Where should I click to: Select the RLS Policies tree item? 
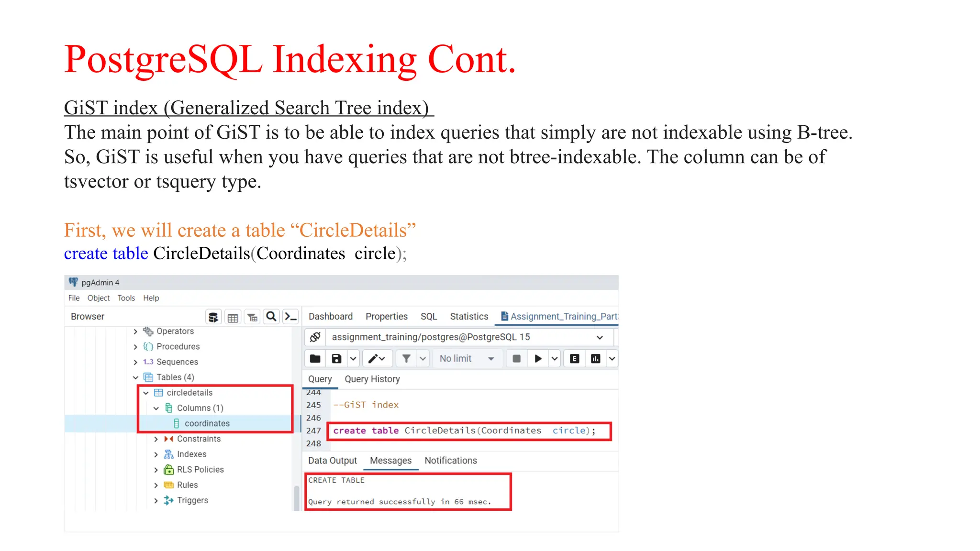(200, 470)
